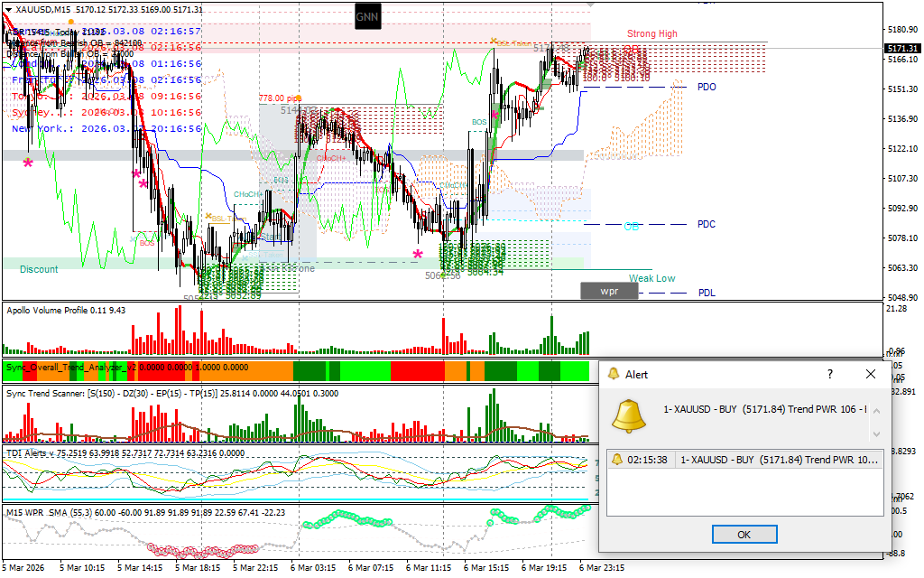This screenshot has width=924, height=578.
Task: Click the PDO level label
Action: click(707, 88)
